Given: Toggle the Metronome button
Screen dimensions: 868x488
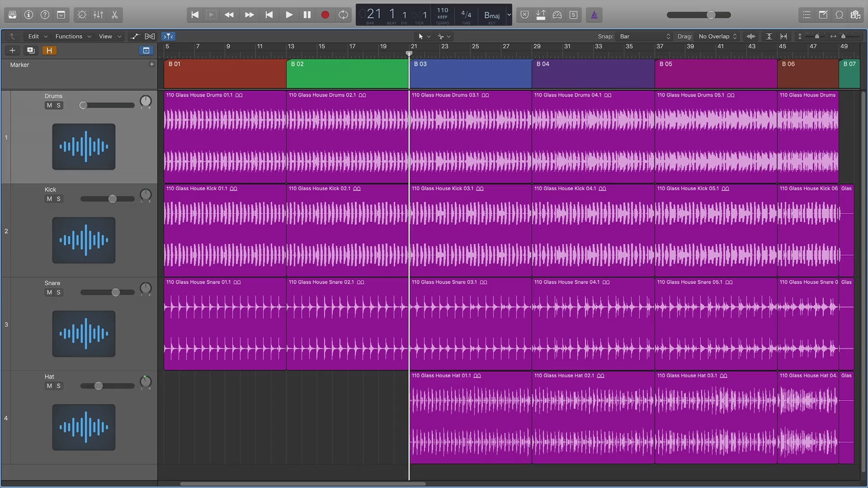Looking at the screenshot, I should point(594,15).
